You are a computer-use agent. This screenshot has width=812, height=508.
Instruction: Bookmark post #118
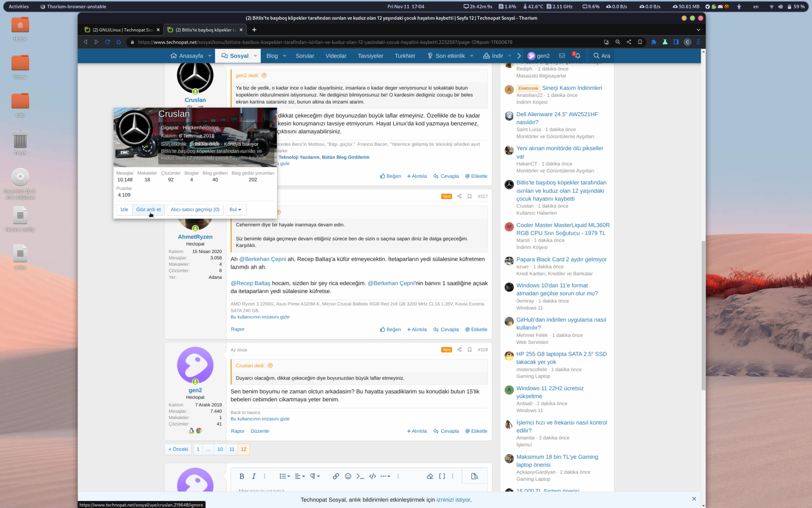click(x=469, y=349)
